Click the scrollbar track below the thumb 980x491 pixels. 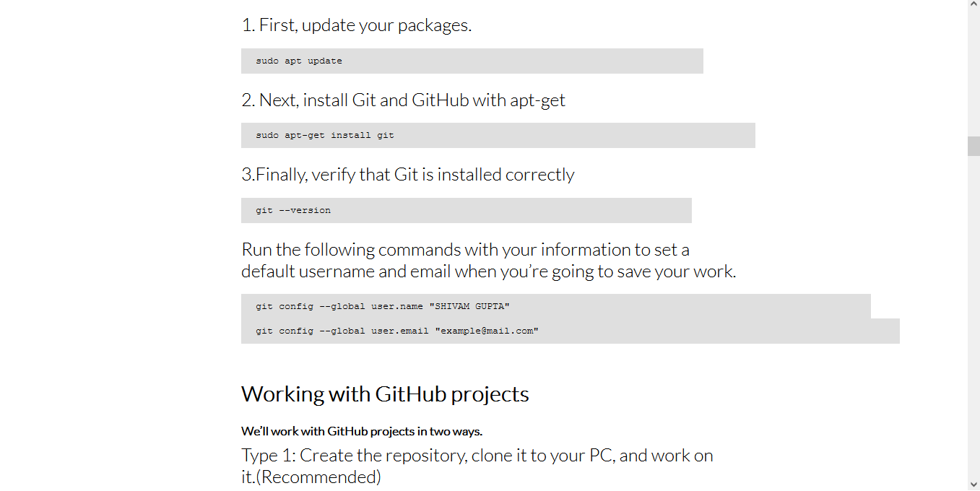pos(974,316)
